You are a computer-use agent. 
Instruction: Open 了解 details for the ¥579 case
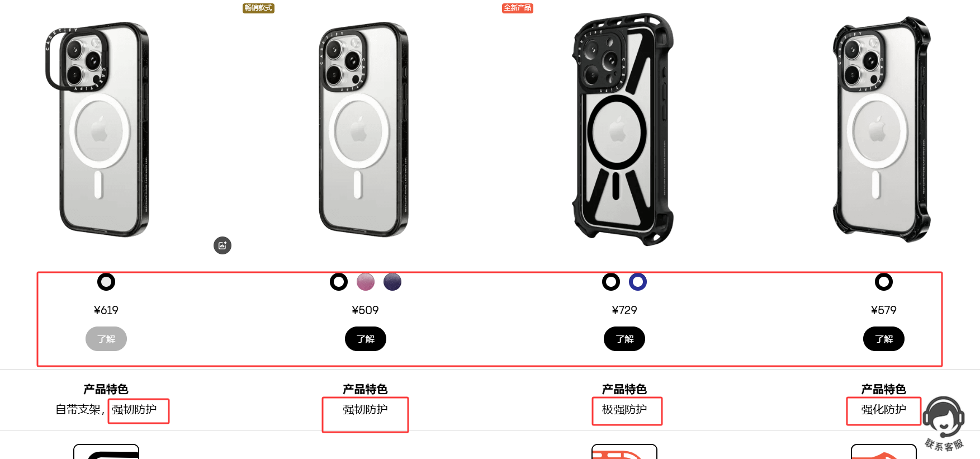click(x=884, y=339)
